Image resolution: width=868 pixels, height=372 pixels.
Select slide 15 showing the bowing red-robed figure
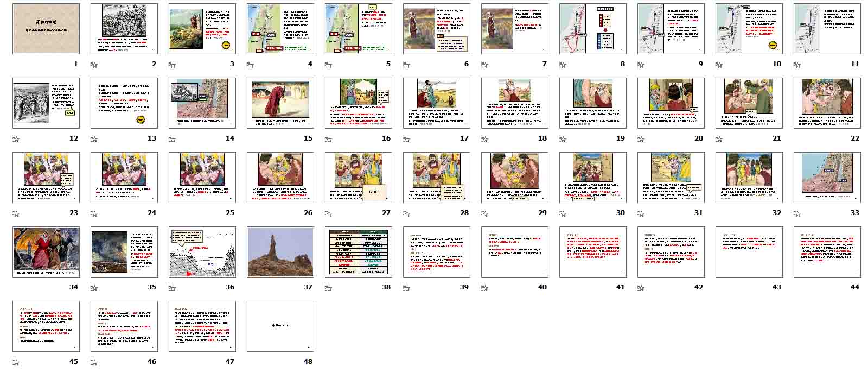(x=280, y=103)
